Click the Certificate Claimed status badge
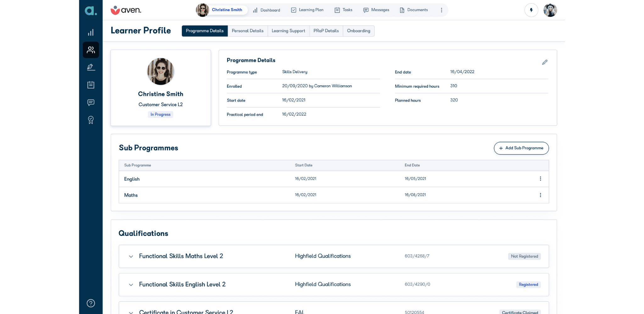Image resolution: width=644 pixels, height=314 pixels. point(520,312)
